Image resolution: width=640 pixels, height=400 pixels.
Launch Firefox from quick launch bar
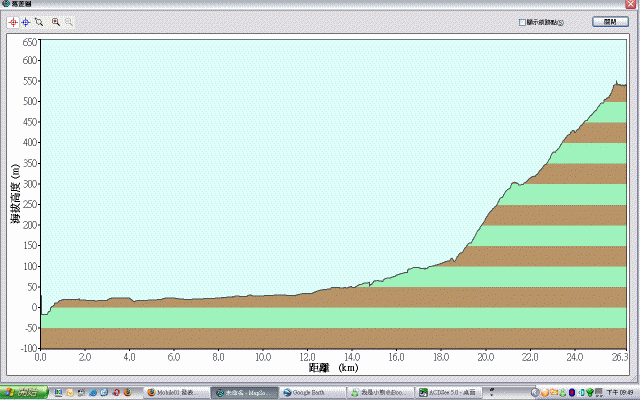point(127,392)
